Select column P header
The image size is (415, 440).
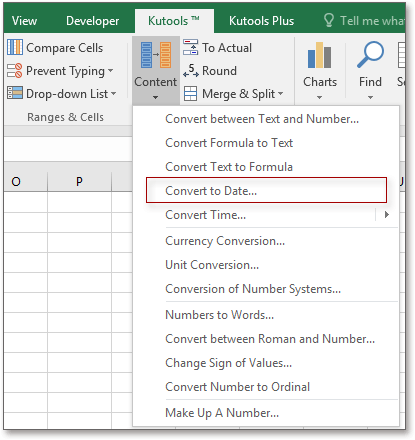(x=79, y=182)
